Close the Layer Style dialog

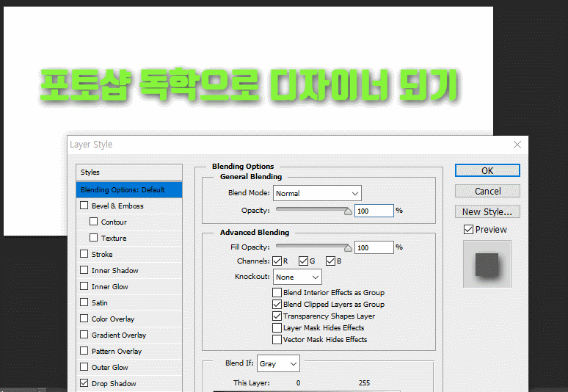pyautogui.click(x=517, y=145)
